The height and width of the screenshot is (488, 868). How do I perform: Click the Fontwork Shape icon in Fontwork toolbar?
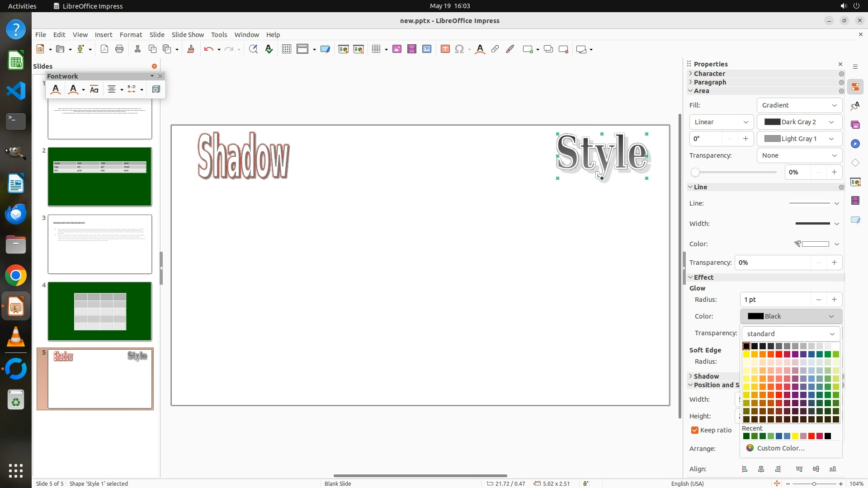point(73,89)
